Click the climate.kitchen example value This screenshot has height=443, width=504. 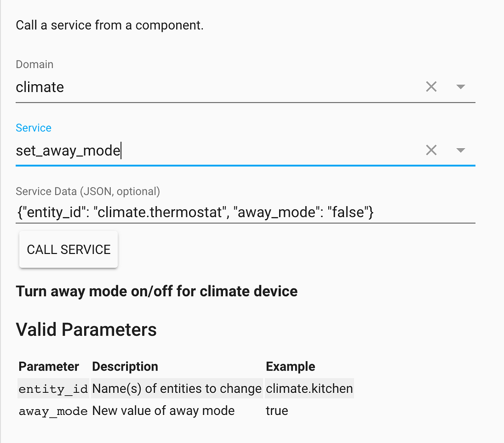pyautogui.click(x=309, y=389)
